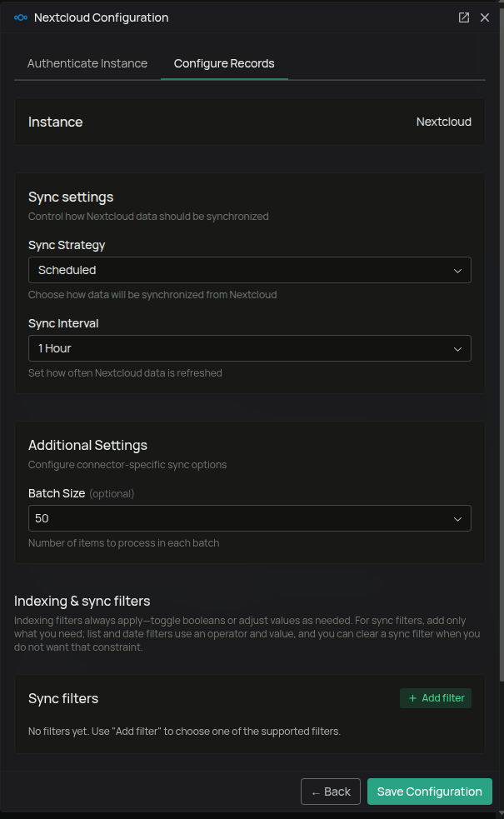Click Save Configuration button

pos(429,792)
